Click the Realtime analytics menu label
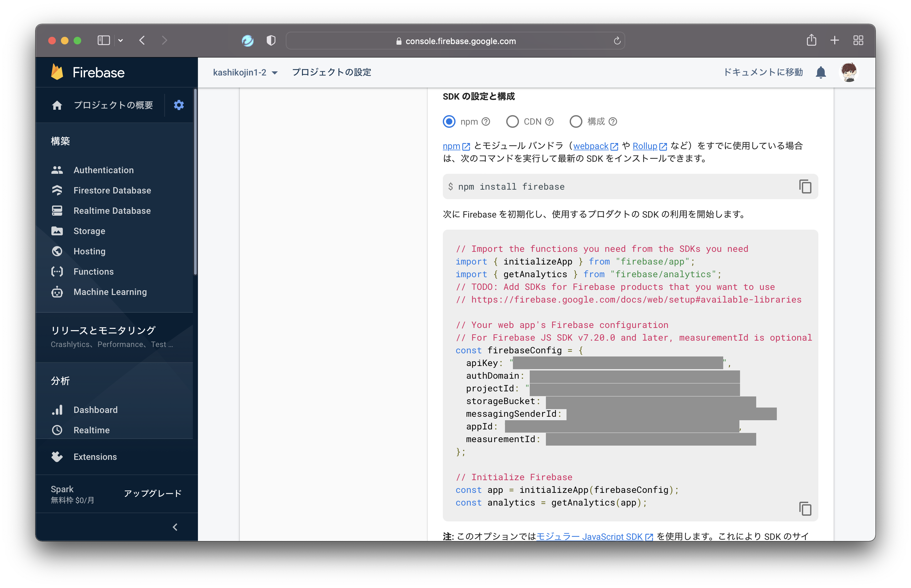The image size is (911, 588). [92, 430]
